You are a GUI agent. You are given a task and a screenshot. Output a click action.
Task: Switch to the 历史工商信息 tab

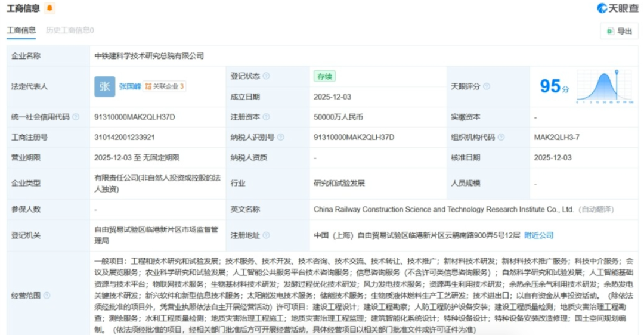click(70, 30)
